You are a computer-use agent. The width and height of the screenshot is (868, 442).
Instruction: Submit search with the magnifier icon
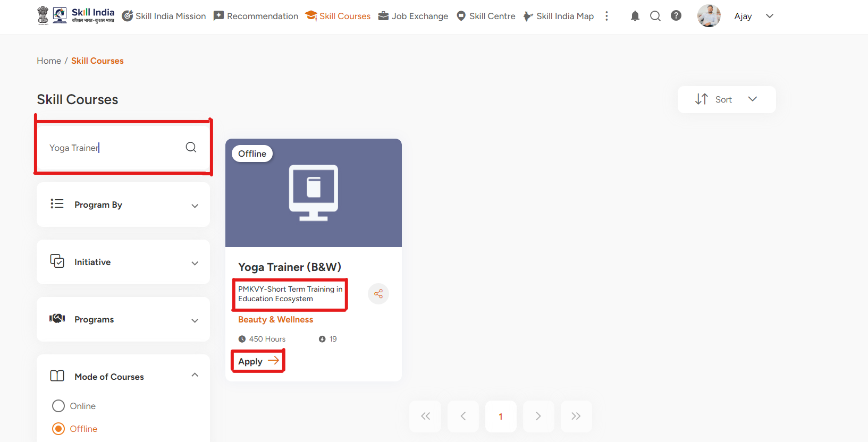[x=191, y=147]
